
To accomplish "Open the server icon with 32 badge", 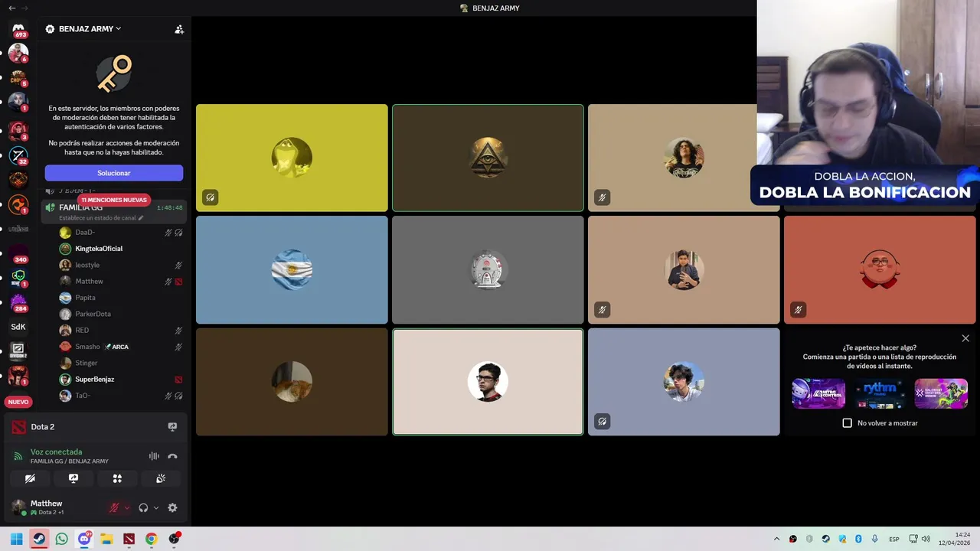I will pyautogui.click(x=18, y=155).
